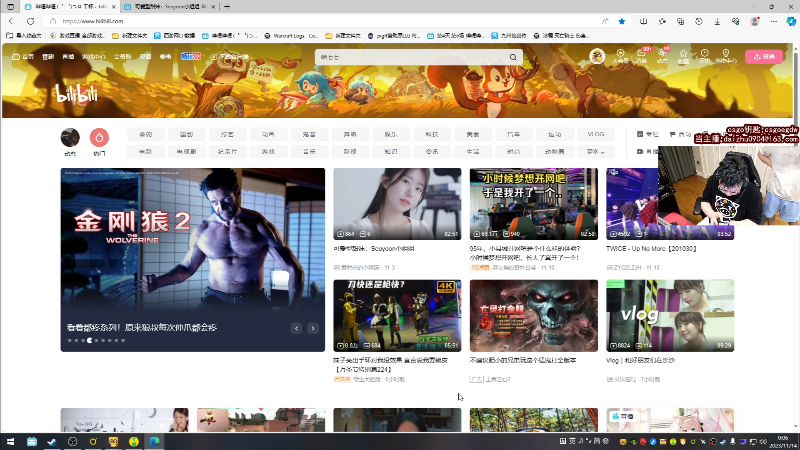The width and height of the screenshot is (800, 450).
Task: Refresh the bilibili page
Action: click(31, 21)
